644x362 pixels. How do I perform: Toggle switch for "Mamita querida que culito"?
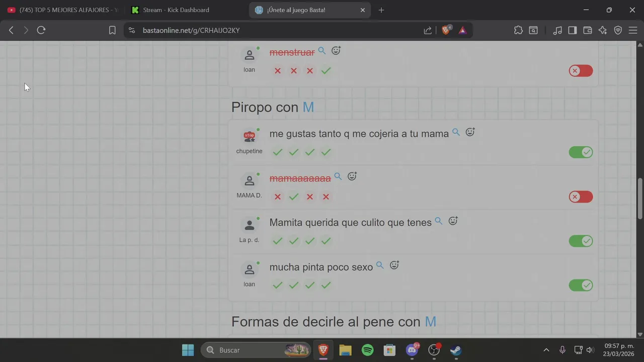[581, 241]
